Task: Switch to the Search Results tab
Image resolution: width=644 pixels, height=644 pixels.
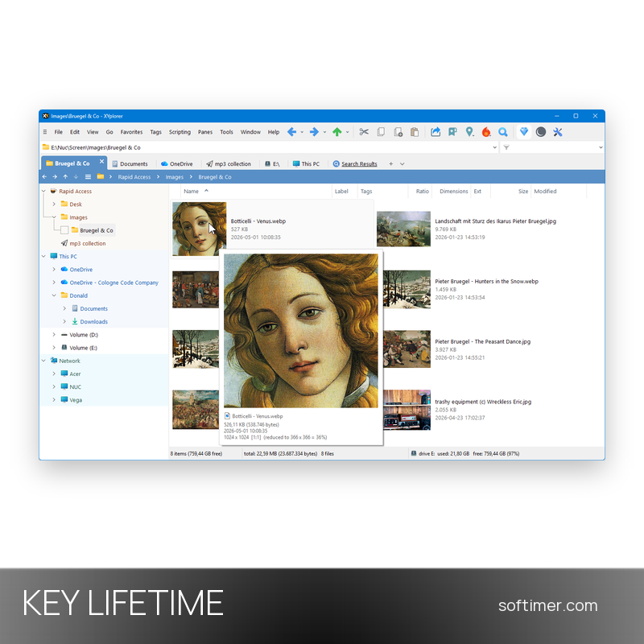Action: coord(355,163)
